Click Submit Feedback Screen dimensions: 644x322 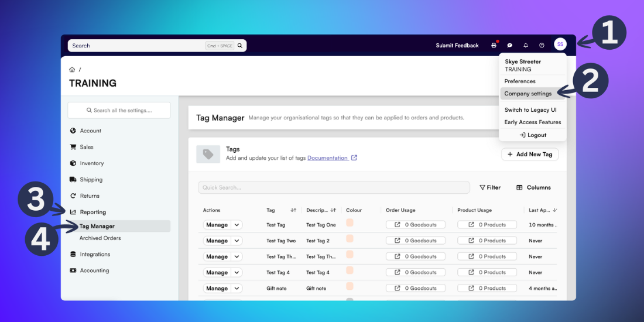[x=457, y=46]
